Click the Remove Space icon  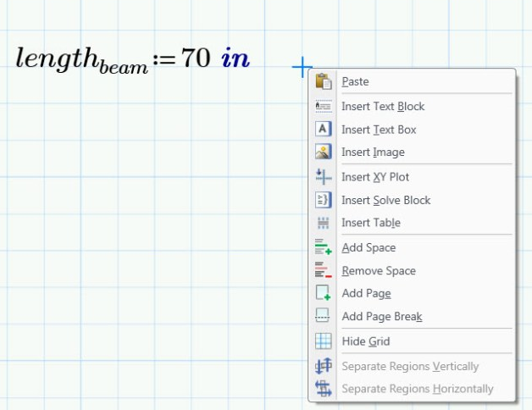click(x=323, y=271)
